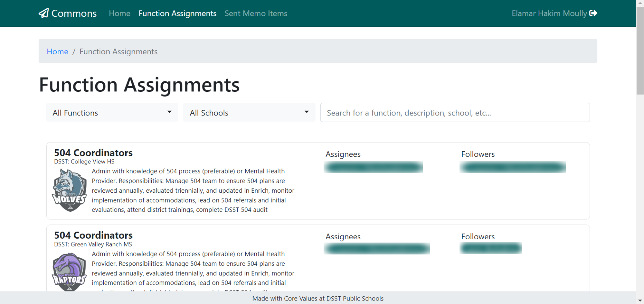Click the search field for functions
Viewport: 644px width, 304px height.
(x=455, y=113)
